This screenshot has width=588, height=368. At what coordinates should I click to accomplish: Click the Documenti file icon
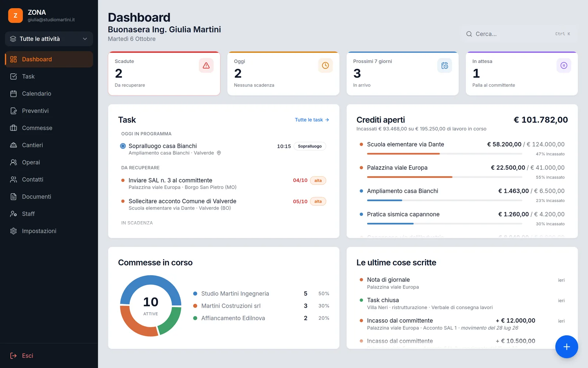click(14, 197)
